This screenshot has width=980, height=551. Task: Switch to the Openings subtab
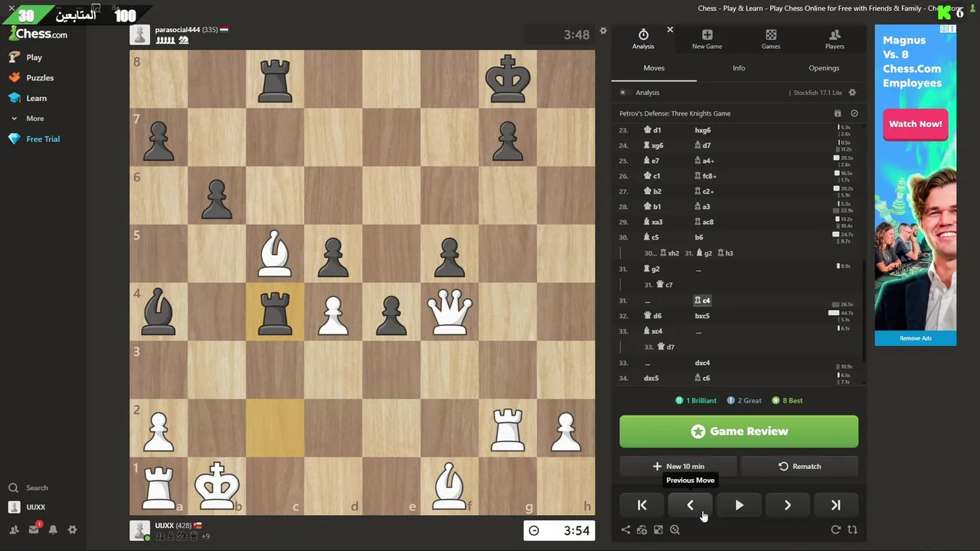(824, 68)
